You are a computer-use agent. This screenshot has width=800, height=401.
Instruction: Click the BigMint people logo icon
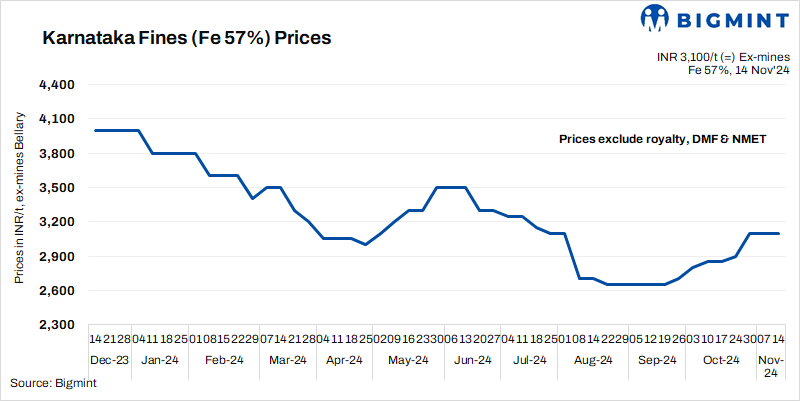click(655, 21)
